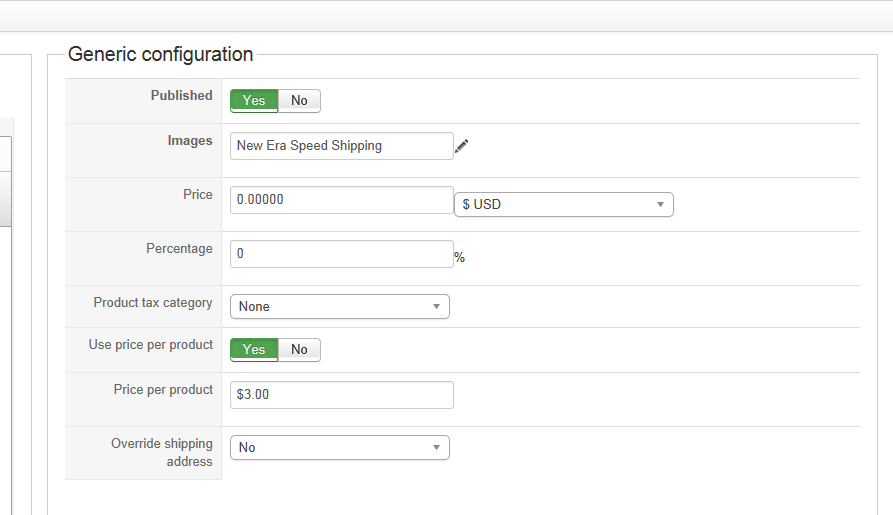Click into the Percentage input box
Viewport: 893px width, 515px height.
tap(341, 254)
